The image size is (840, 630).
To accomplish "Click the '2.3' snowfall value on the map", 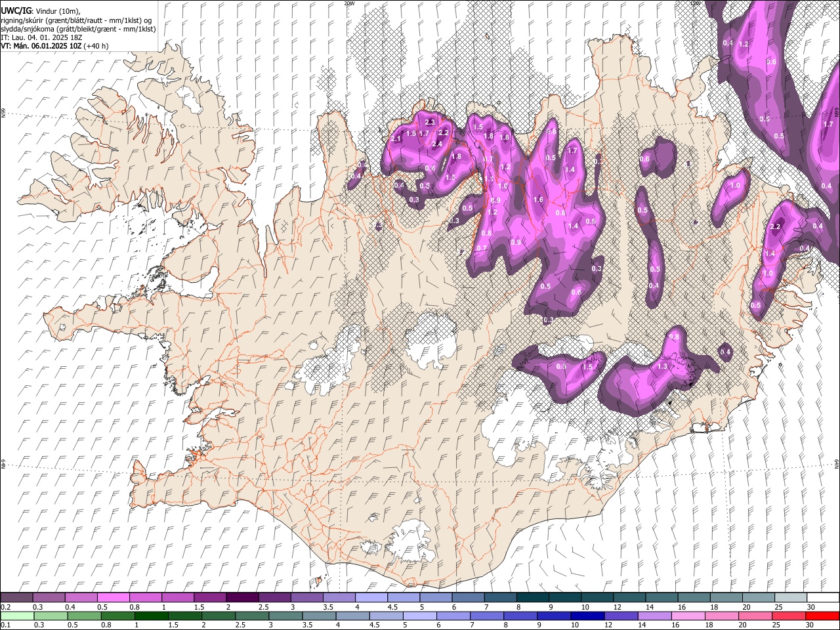I will 430,122.
